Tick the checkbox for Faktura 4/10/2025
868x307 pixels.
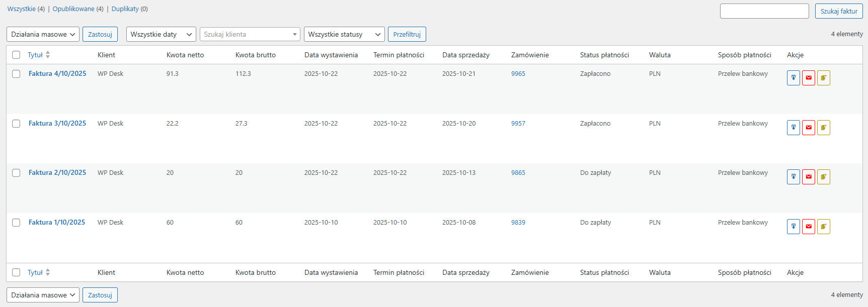pyautogui.click(x=16, y=74)
